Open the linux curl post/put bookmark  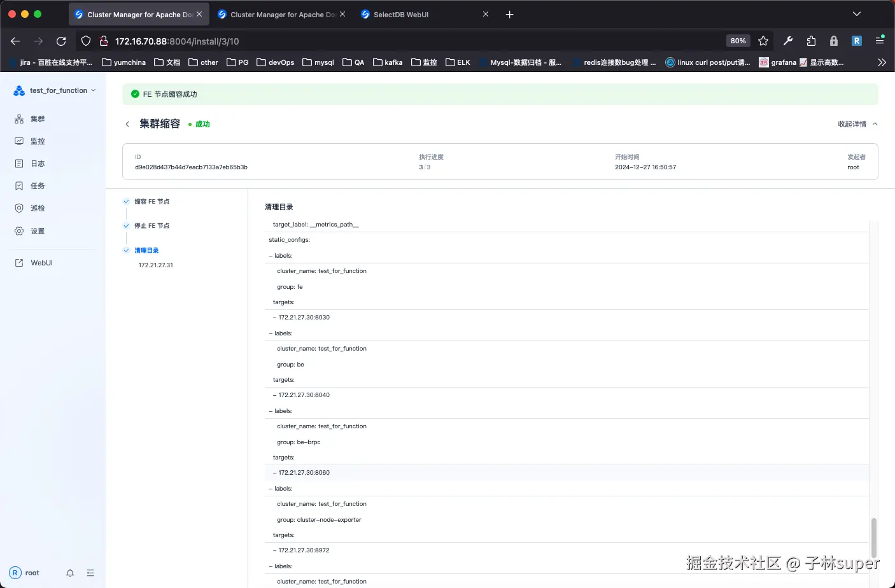pyautogui.click(x=708, y=62)
